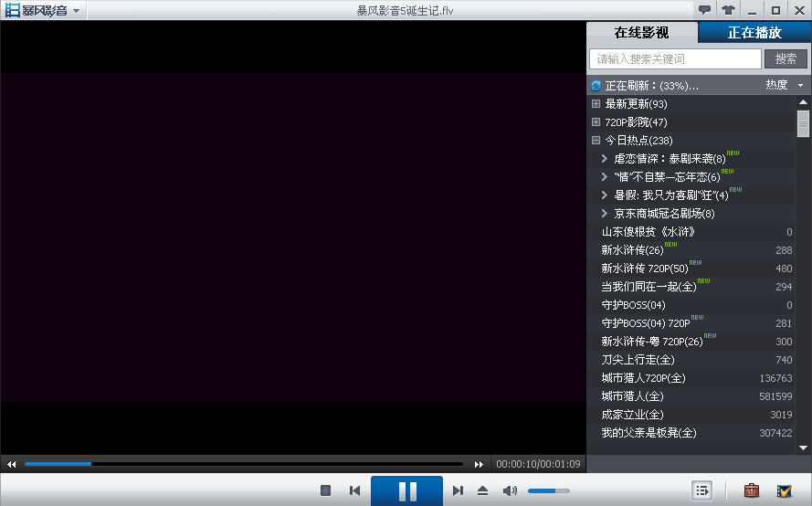
Task: Skip to the next track
Action: (x=458, y=490)
